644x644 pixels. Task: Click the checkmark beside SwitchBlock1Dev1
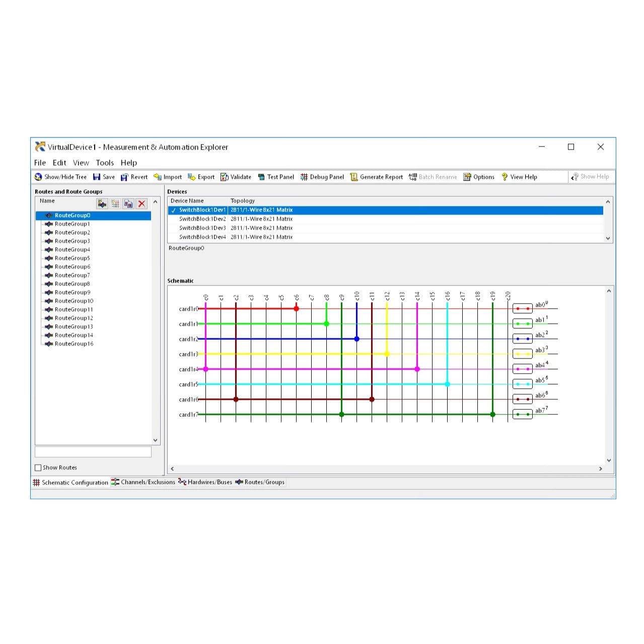tap(174, 209)
